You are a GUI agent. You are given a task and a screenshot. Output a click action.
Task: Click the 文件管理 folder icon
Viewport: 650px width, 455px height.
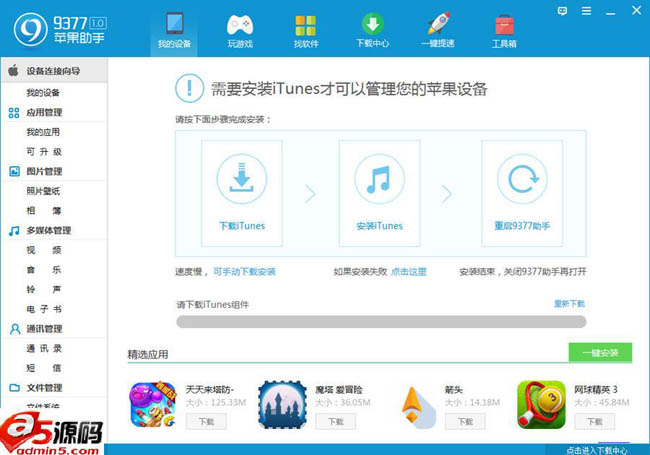[x=15, y=388]
